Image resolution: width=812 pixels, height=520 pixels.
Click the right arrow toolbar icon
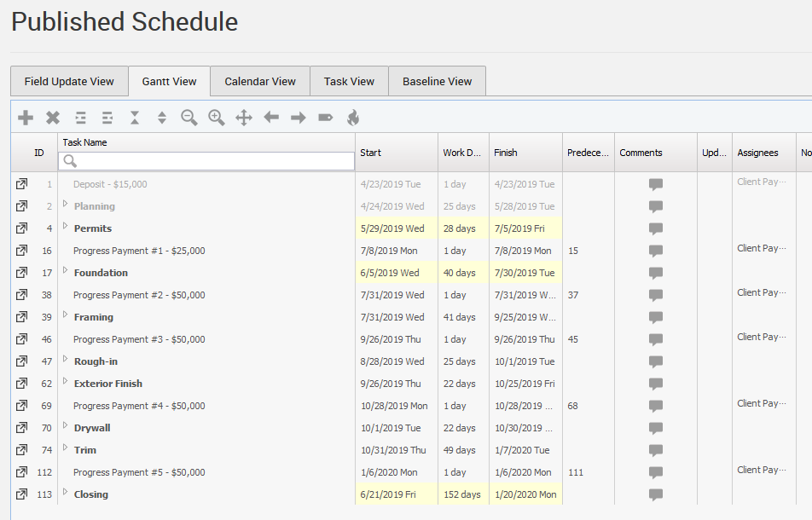(299, 118)
